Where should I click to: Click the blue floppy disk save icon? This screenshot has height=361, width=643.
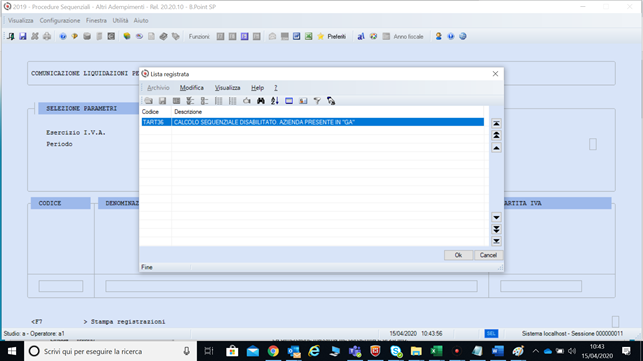[x=23, y=37]
